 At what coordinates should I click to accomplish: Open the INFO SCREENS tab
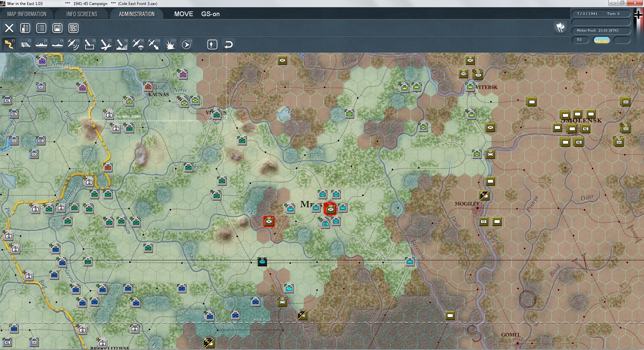pos(82,14)
